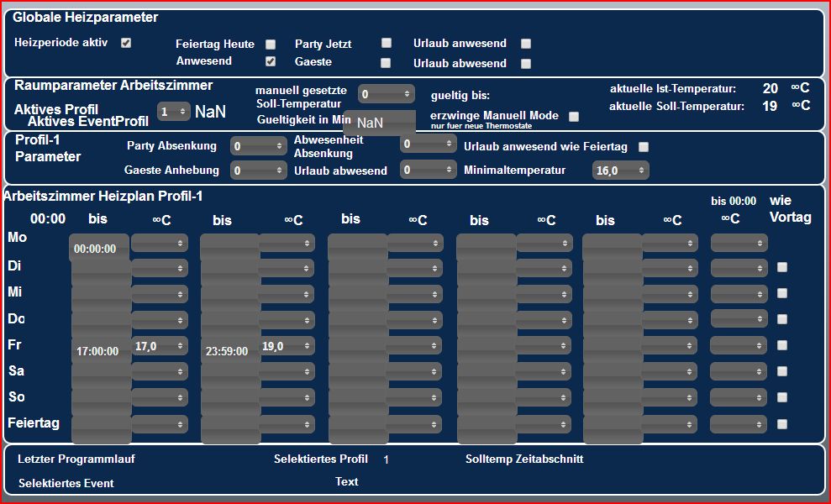Image resolution: width=831 pixels, height=504 pixels.
Task: Click the aktuelle Ist-Temperatur value 20
Action: coord(770,88)
